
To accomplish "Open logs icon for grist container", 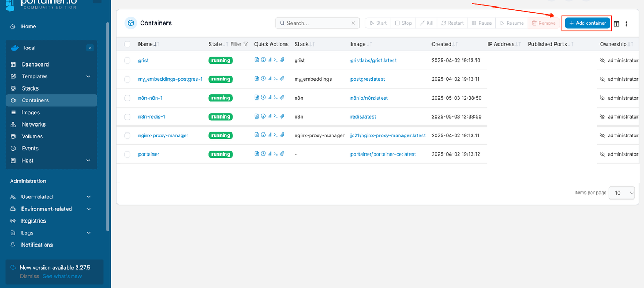I will pos(257,60).
